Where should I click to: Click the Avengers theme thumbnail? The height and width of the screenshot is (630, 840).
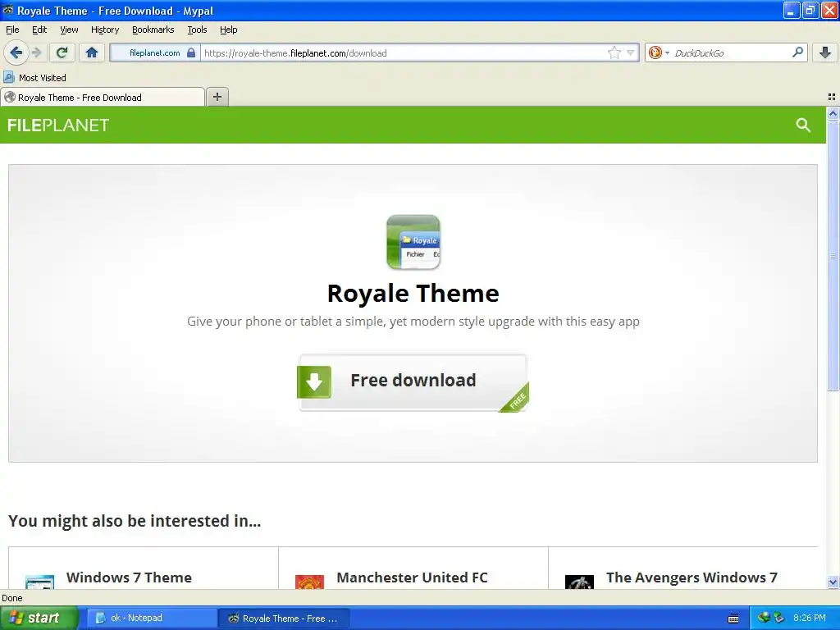pyautogui.click(x=580, y=582)
